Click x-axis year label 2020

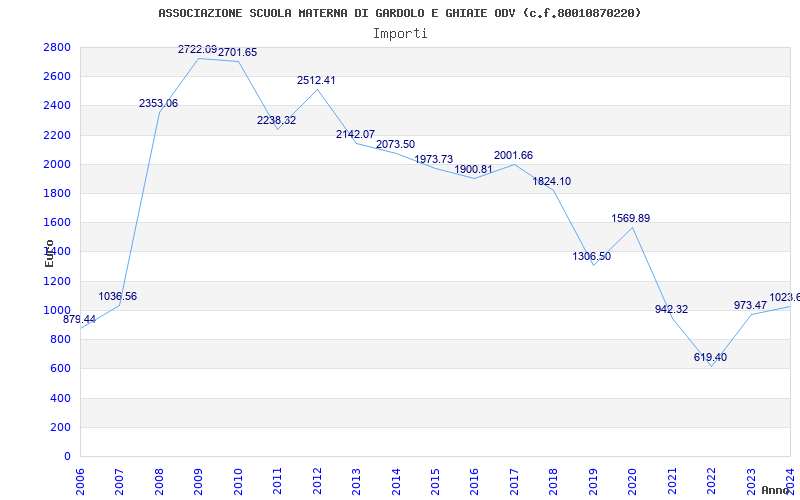pyautogui.click(x=633, y=482)
